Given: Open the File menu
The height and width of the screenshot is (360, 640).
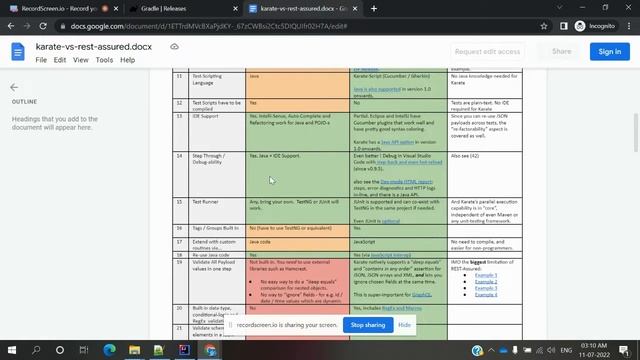Looking at the screenshot, I should (x=41, y=60).
